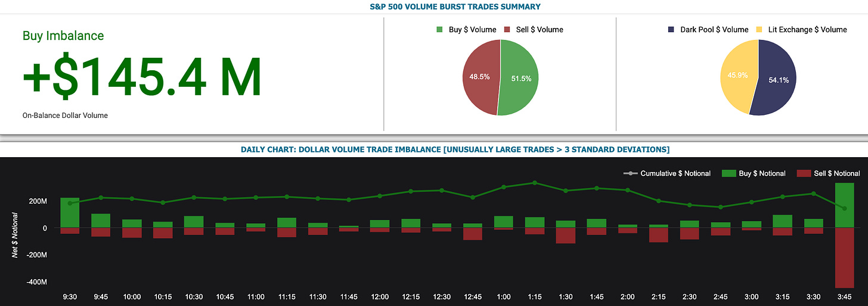Image resolution: width=868 pixels, height=306 pixels.
Task: Click the red sell bar at 10:15
Action: pos(163,233)
